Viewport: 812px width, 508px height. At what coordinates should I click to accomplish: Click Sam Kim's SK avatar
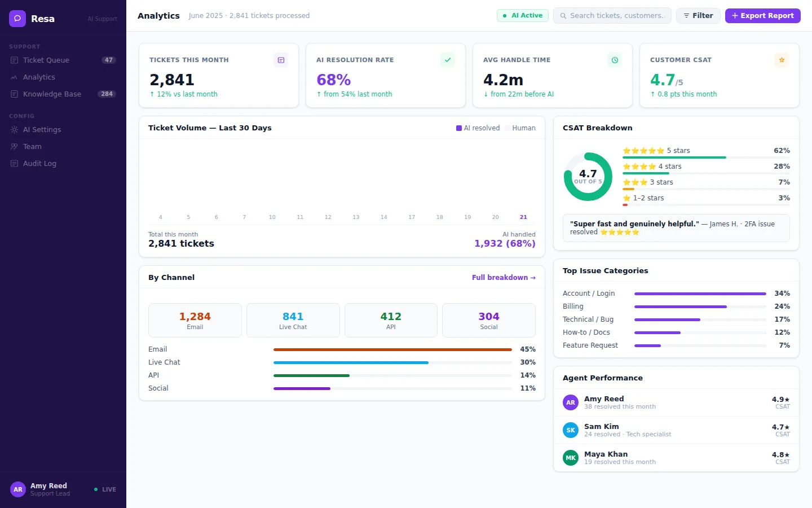click(x=571, y=430)
